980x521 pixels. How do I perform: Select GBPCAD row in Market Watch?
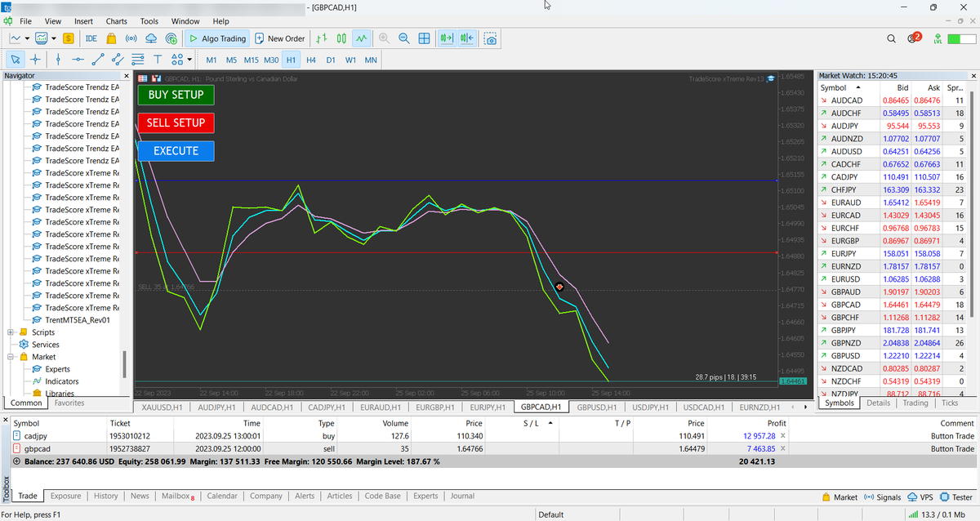click(x=893, y=305)
